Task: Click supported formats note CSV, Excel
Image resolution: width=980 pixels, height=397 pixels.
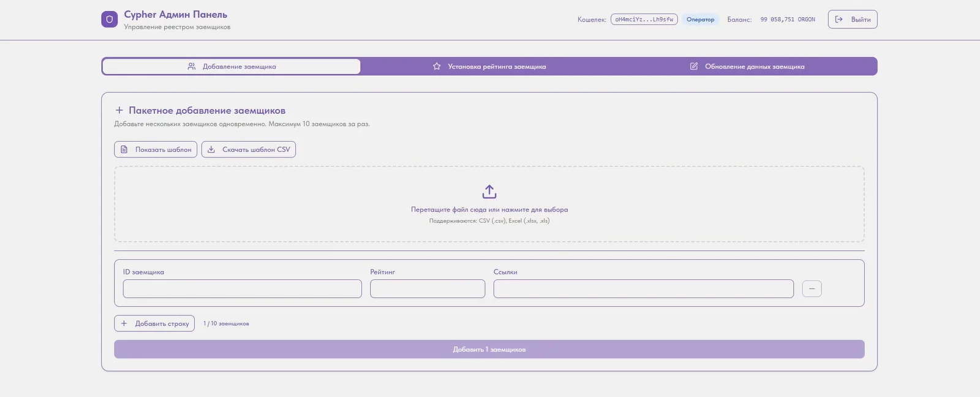Action: tap(489, 221)
